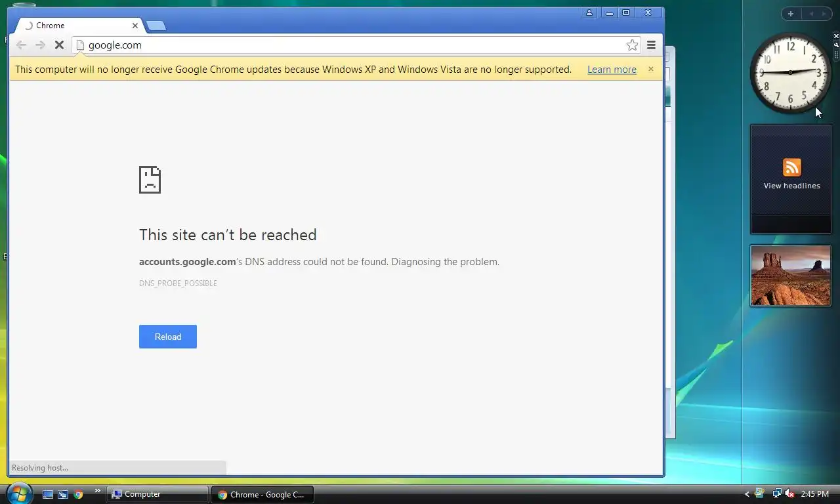Open clock gadget options wrench
Screen dimensions: 840x504
[x=836, y=45]
